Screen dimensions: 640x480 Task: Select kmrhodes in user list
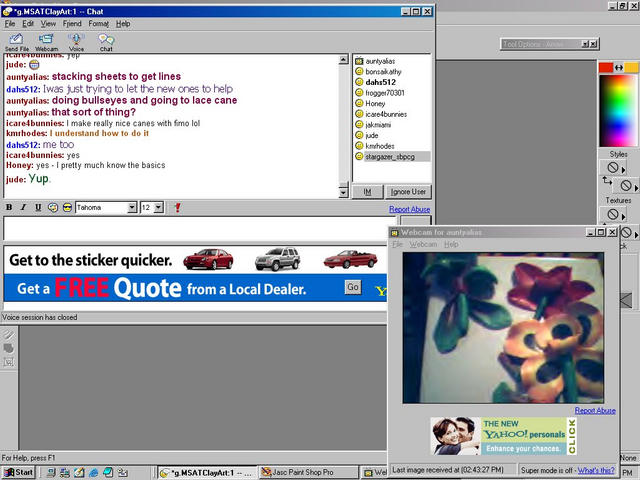(x=380, y=146)
